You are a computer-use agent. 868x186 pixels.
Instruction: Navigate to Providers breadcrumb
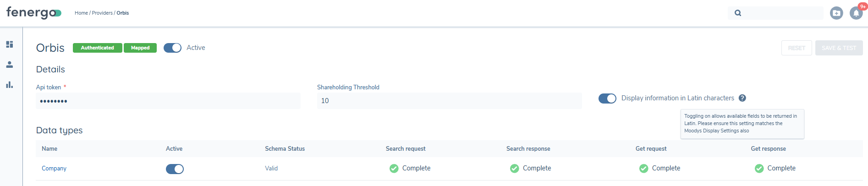[102, 13]
